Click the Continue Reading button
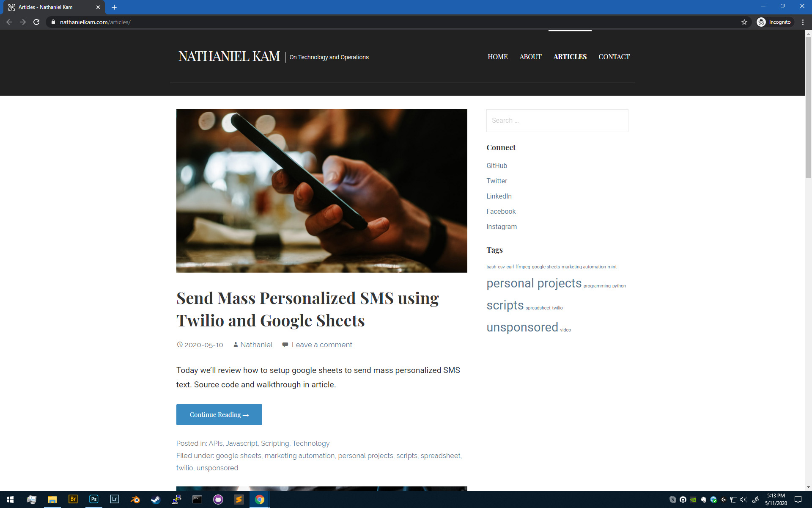 click(219, 414)
